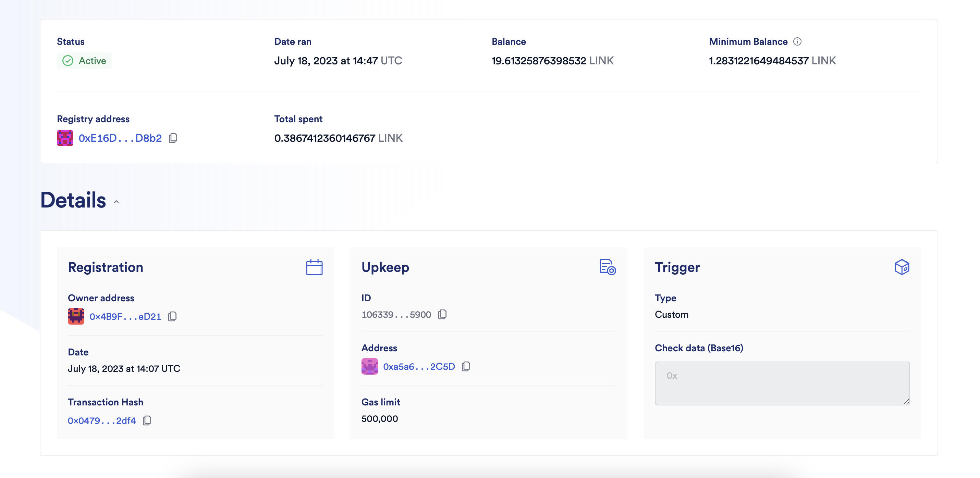Open registry address 0xE16D...D8b2 link

(x=120, y=138)
